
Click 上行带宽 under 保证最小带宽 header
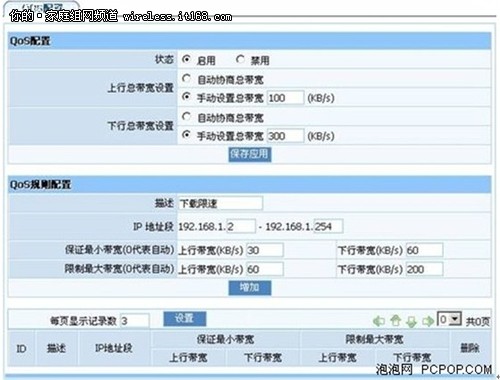pos(188,358)
